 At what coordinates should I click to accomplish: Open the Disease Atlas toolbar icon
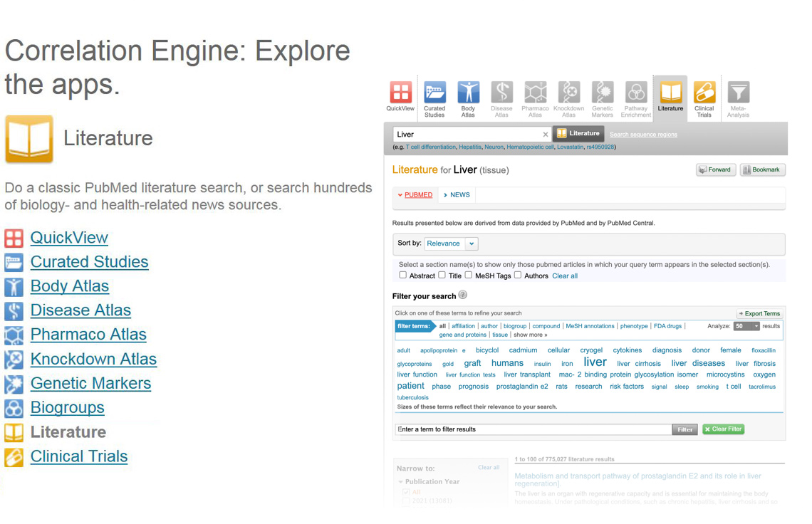coord(501,93)
